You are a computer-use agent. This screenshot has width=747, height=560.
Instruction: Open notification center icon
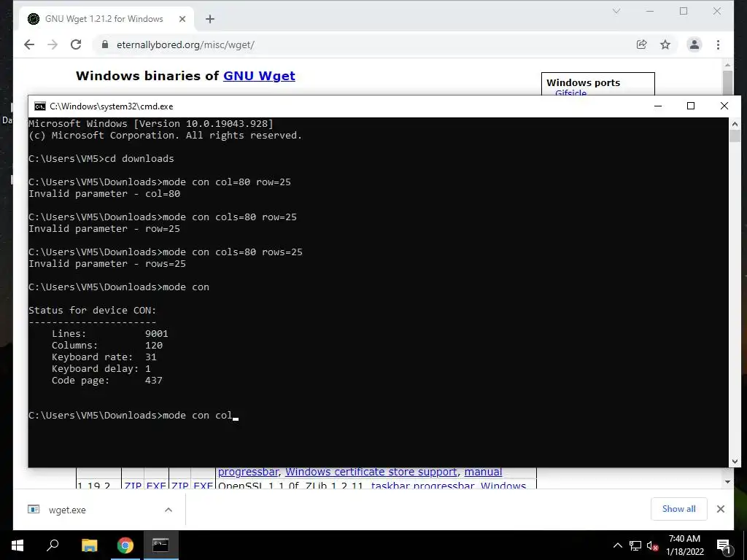click(x=724, y=545)
